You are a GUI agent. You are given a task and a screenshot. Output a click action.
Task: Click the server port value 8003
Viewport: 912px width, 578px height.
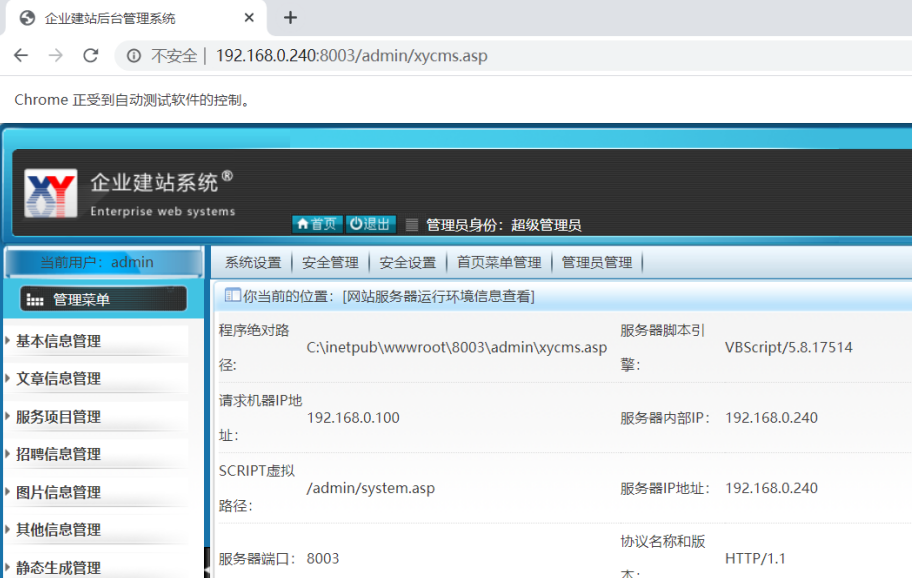(323, 559)
